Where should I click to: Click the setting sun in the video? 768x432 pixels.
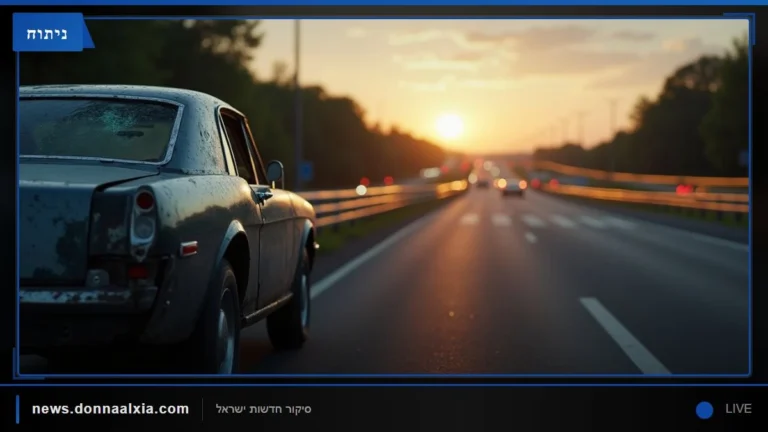click(x=449, y=127)
